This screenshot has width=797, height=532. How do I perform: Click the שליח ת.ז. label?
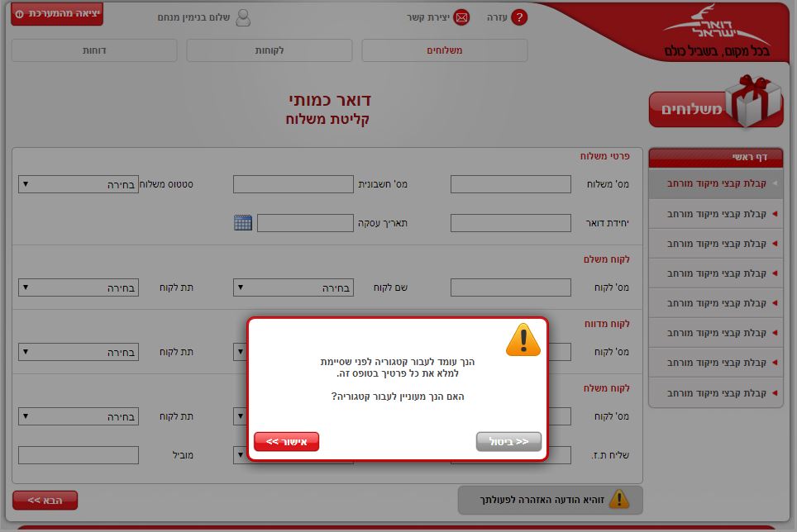(x=610, y=455)
